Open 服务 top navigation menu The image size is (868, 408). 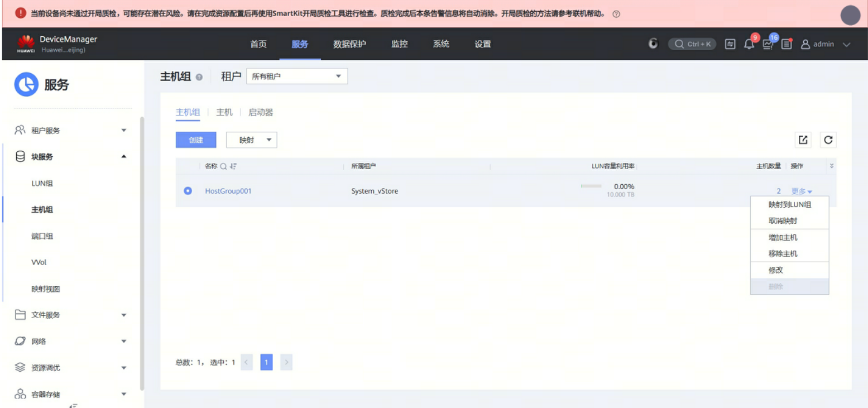click(x=300, y=44)
